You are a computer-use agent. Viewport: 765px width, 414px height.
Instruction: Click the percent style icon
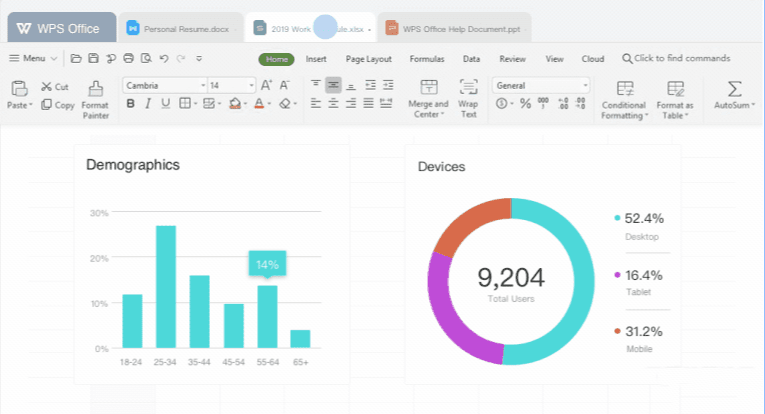525,104
